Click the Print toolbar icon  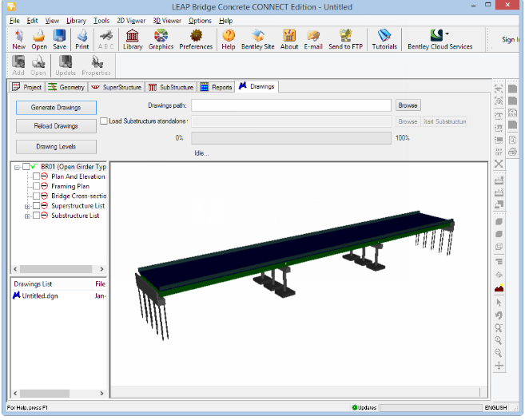click(x=82, y=39)
